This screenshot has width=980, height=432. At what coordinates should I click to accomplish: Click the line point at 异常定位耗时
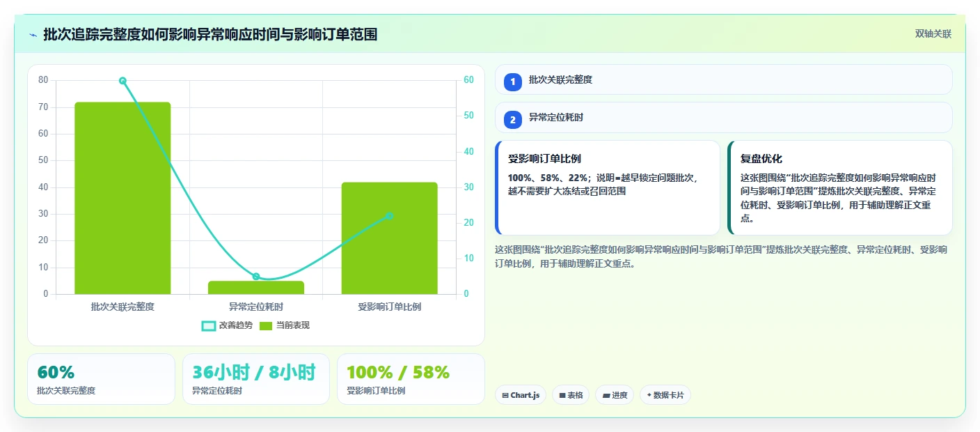pyautogui.click(x=256, y=277)
